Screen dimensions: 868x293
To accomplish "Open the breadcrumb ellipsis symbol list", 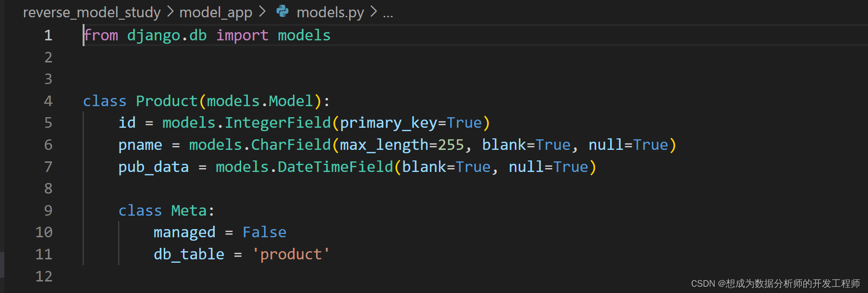I will click(388, 13).
